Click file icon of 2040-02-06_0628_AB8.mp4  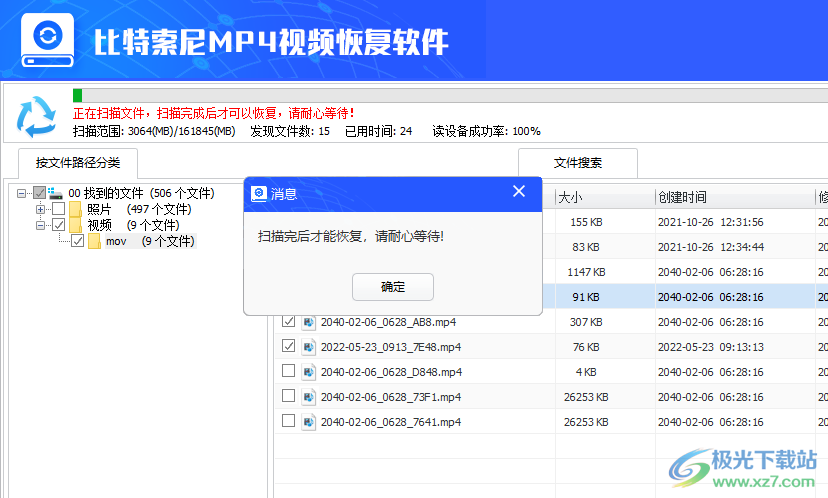(308, 322)
